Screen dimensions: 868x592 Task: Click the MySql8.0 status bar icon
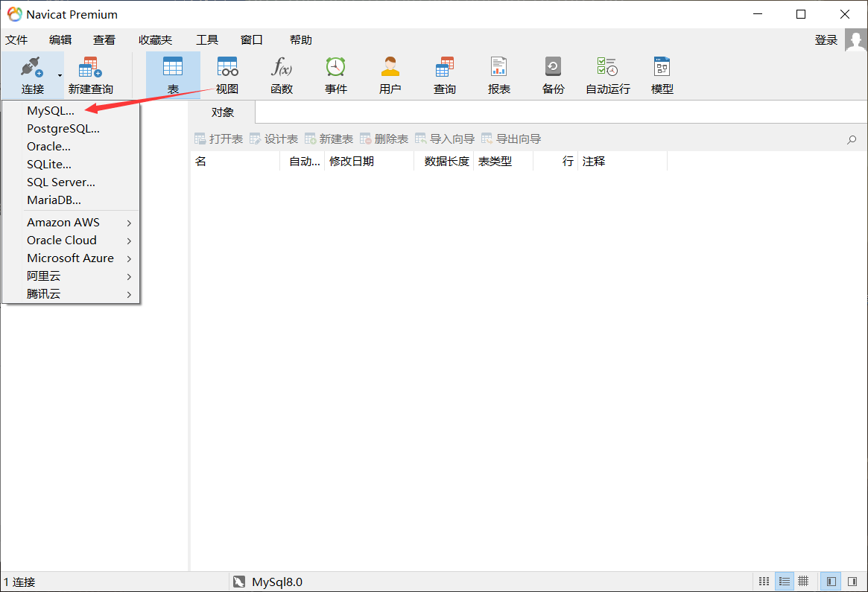click(238, 582)
